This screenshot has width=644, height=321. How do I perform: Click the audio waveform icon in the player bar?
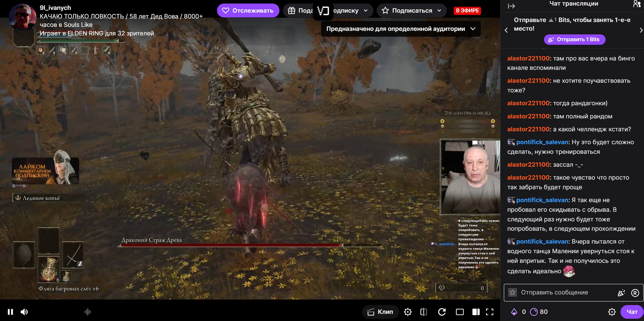pyautogui.click(x=88, y=312)
